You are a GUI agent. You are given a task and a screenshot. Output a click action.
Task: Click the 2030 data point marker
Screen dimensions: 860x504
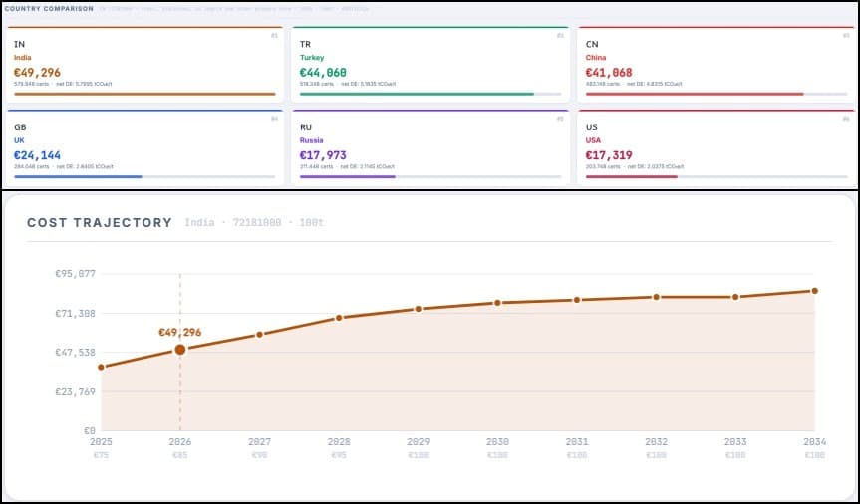click(x=497, y=303)
